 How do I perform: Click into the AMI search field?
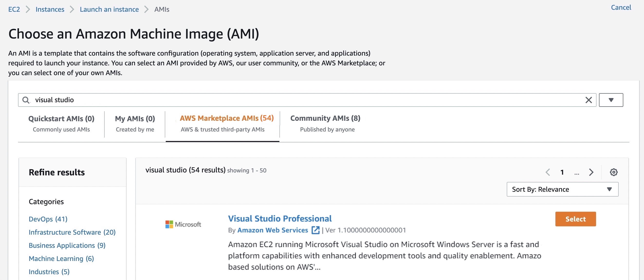click(x=300, y=100)
